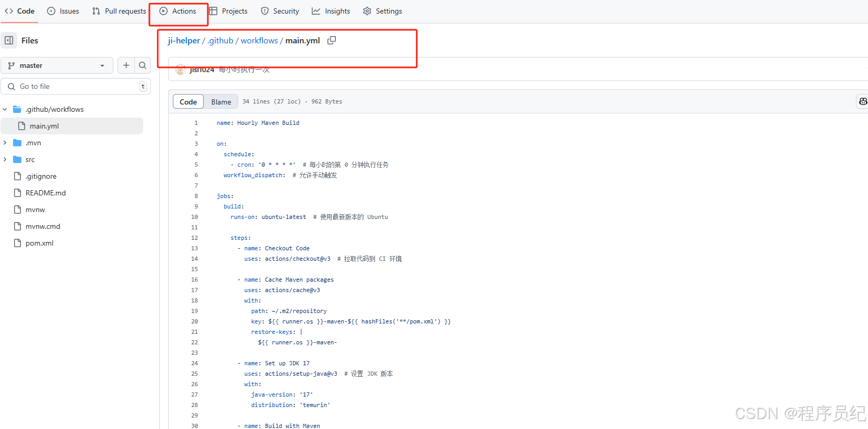This screenshot has width=868, height=429.
Task: Click the Projects table icon
Action: point(213,11)
